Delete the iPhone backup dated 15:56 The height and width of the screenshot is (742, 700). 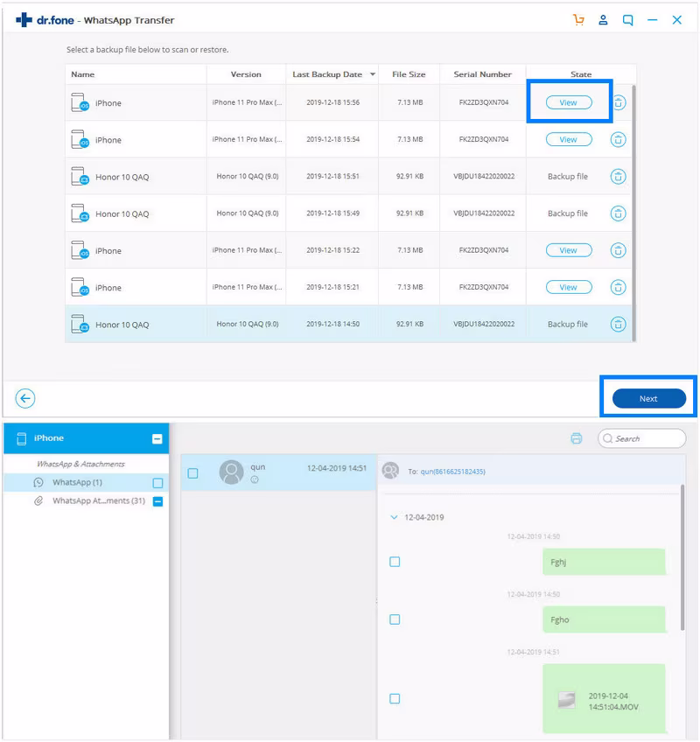click(x=618, y=102)
